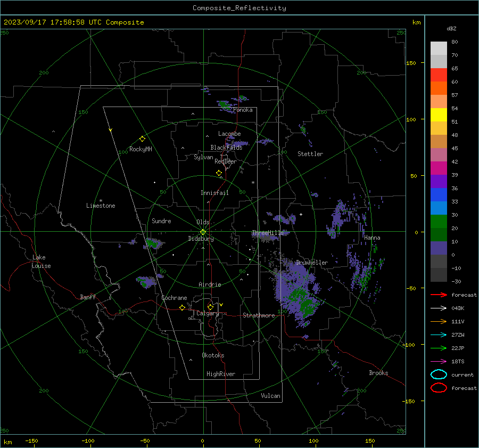479x448 pixels.
Task: Pick the red 65 dBZ color swatch
Action: (x=439, y=75)
